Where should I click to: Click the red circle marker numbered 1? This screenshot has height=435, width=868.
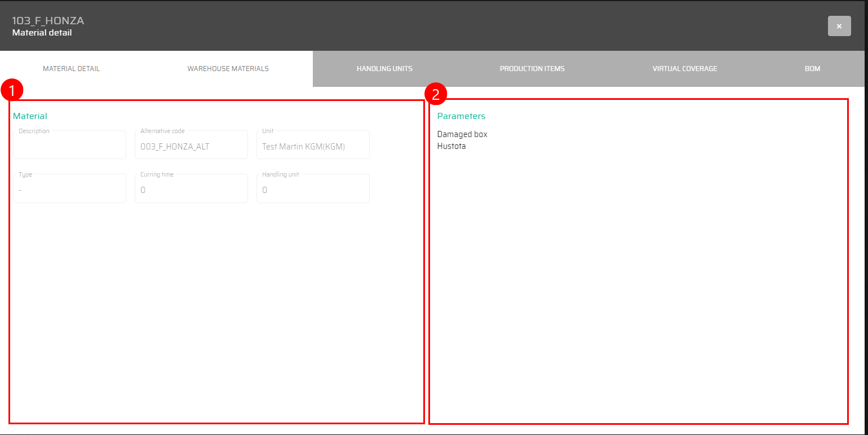coord(11,90)
